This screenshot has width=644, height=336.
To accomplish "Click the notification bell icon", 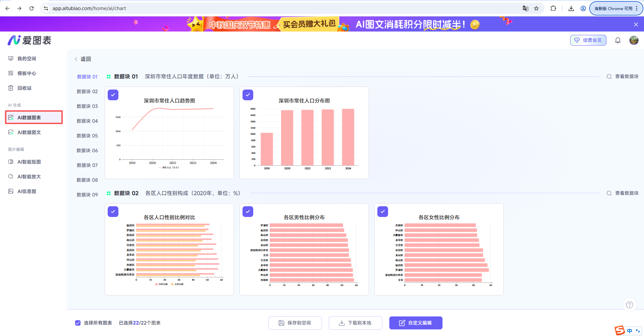I will 618,40.
